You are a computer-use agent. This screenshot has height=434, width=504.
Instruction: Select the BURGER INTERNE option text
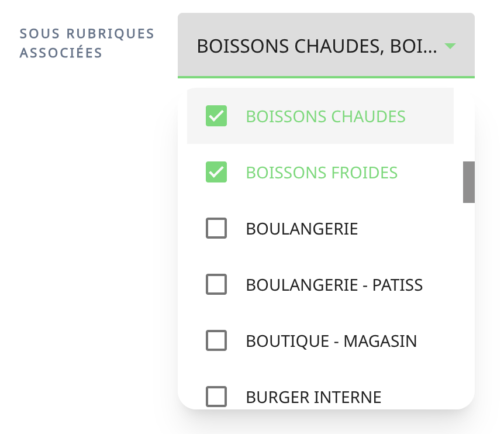click(x=313, y=397)
